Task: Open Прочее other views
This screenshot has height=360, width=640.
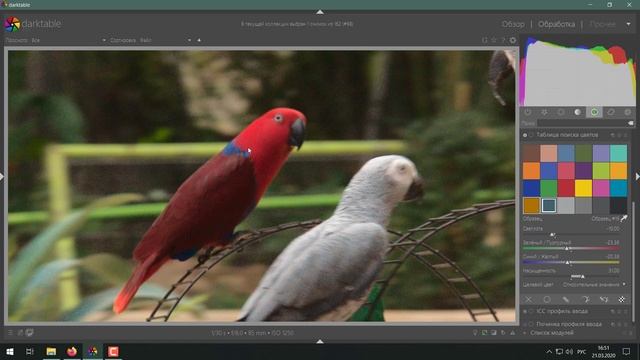Action: coord(602,24)
